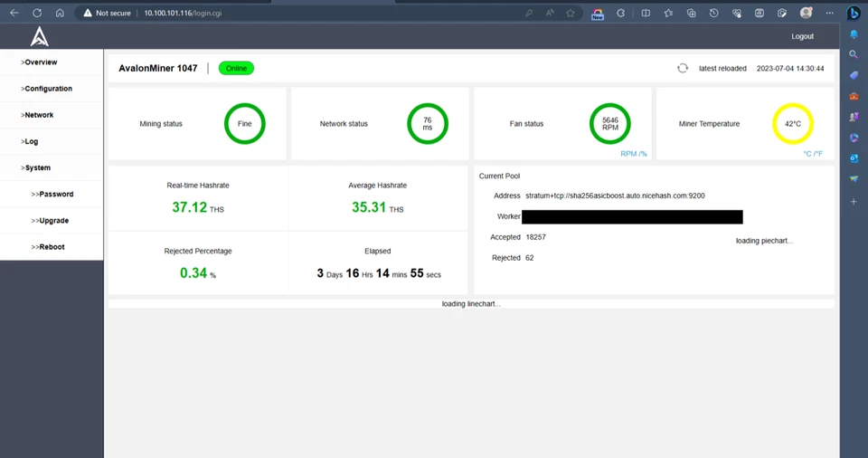Image resolution: width=868 pixels, height=458 pixels.
Task: Click the Fine mining status ring
Action: [245, 124]
